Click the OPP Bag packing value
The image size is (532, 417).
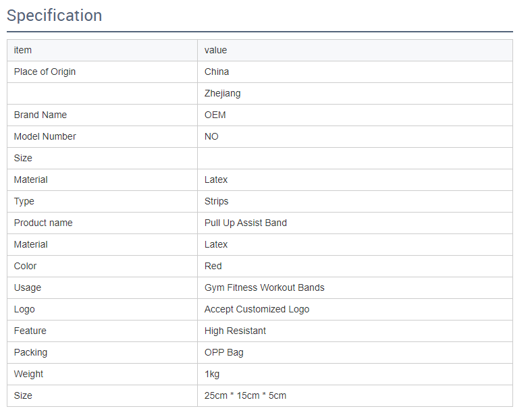pos(223,352)
